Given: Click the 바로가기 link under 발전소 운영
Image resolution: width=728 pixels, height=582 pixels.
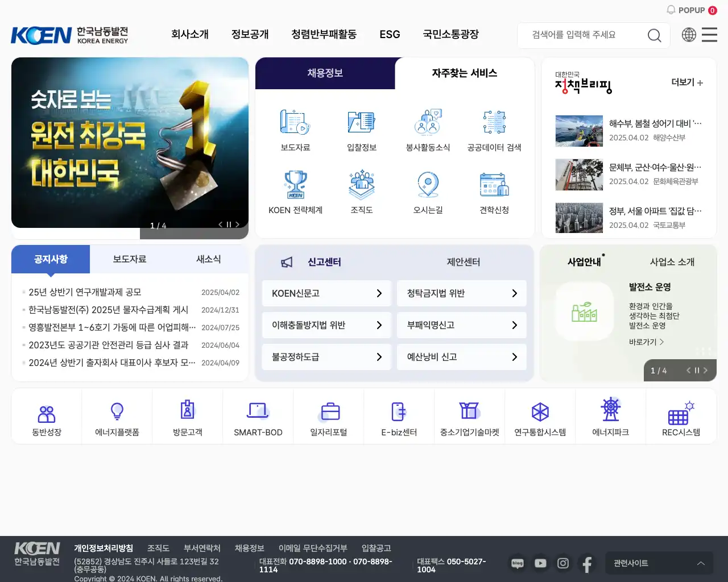Looking at the screenshot, I should pyautogui.click(x=646, y=342).
